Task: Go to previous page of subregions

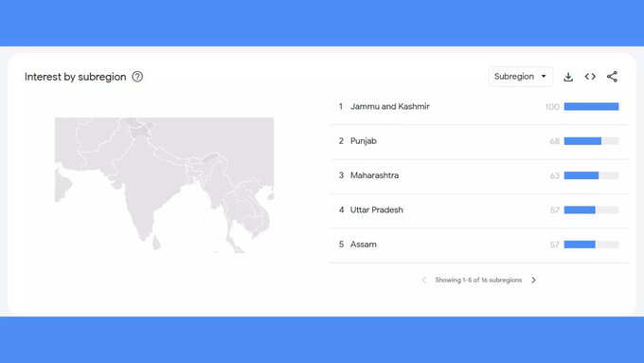Action: click(424, 280)
